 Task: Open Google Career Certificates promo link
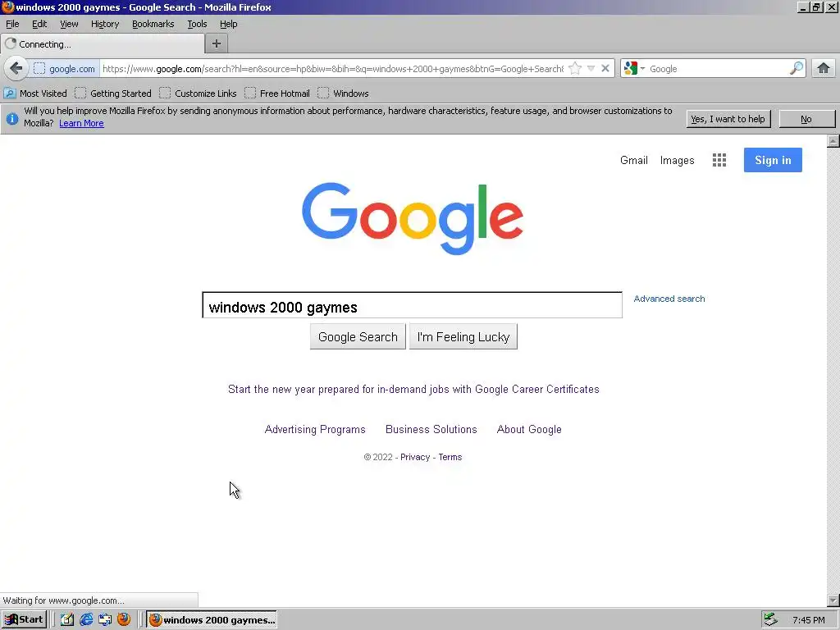413,389
